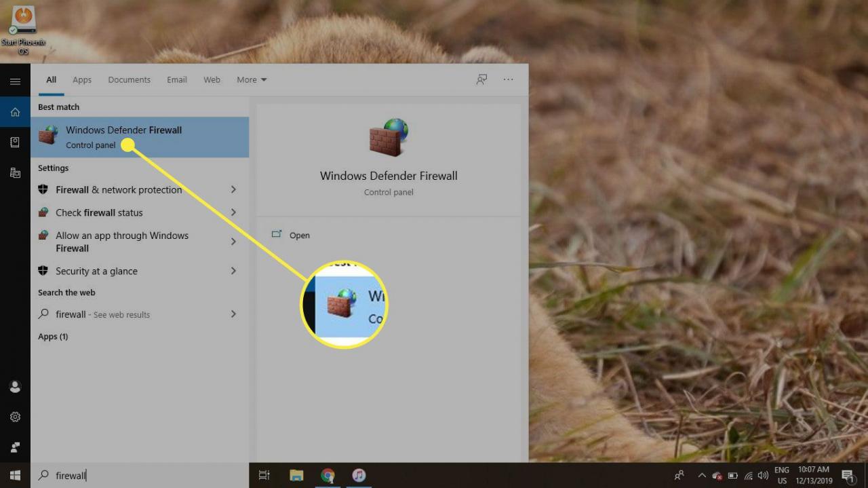The height and width of the screenshot is (488, 868).
Task: Launch Google Chrome from the taskbar
Action: coord(328,475)
